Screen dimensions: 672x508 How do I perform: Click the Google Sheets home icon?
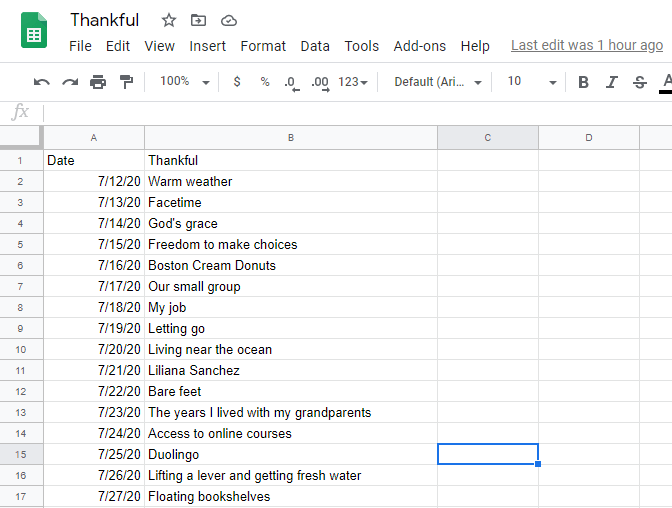(34, 32)
